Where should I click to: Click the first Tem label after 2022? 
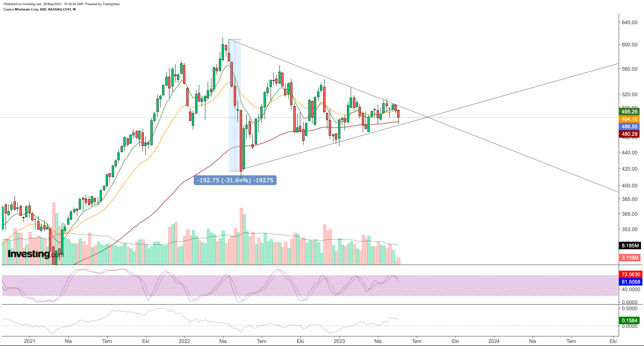click(x=262, y=341)
